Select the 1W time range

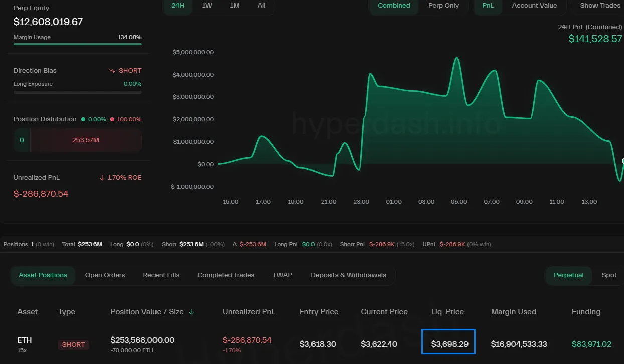coord(207,6)
